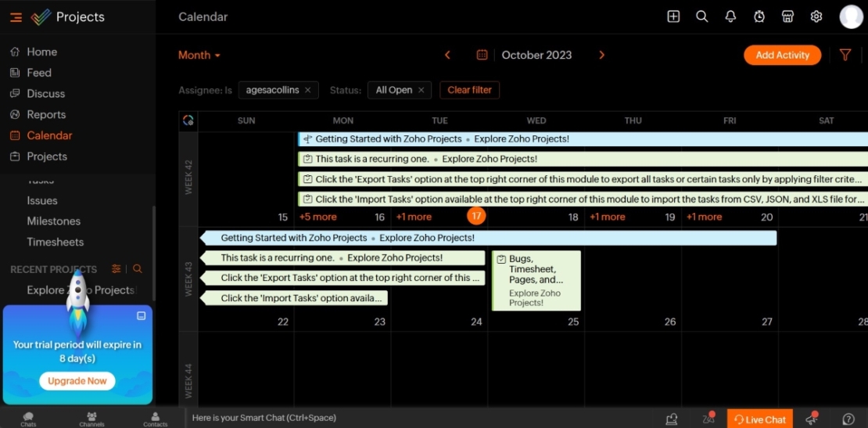Image resolution: width=868 pixels, height=428 pixels.
Task: Click the search magnifier icon
Action: coord(702,16)
